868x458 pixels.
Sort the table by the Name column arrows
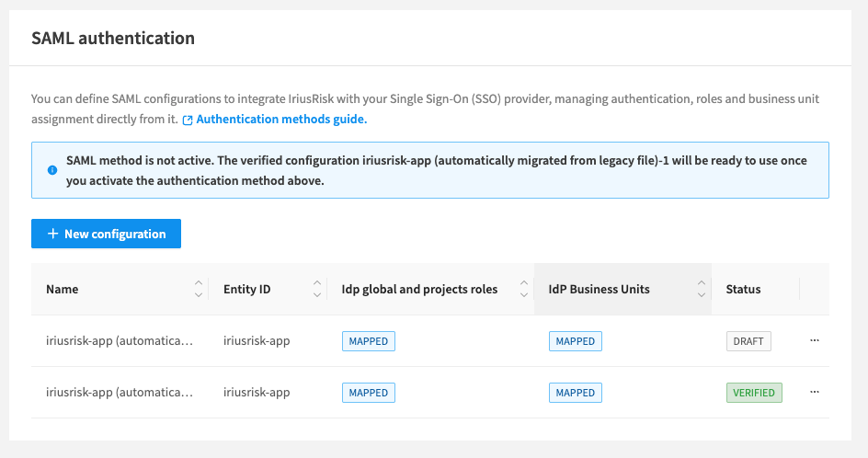[x=199, y=289]
